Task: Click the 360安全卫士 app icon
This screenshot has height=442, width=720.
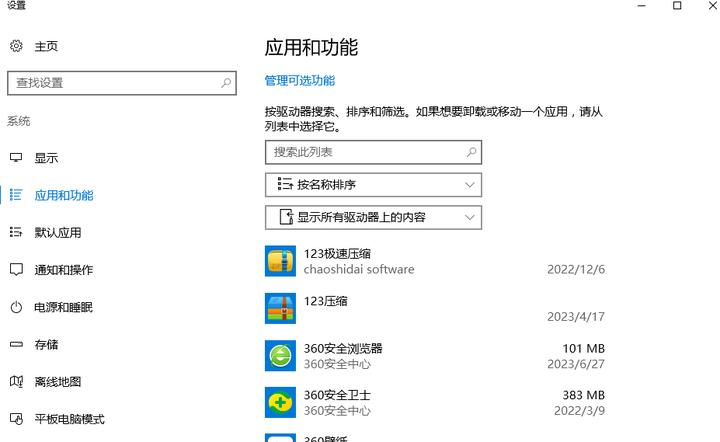Action: point(280,402)
